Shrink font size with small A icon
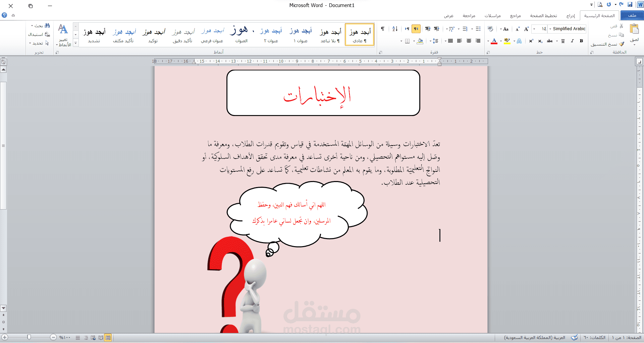644x343 pixels. coord(518,29)
